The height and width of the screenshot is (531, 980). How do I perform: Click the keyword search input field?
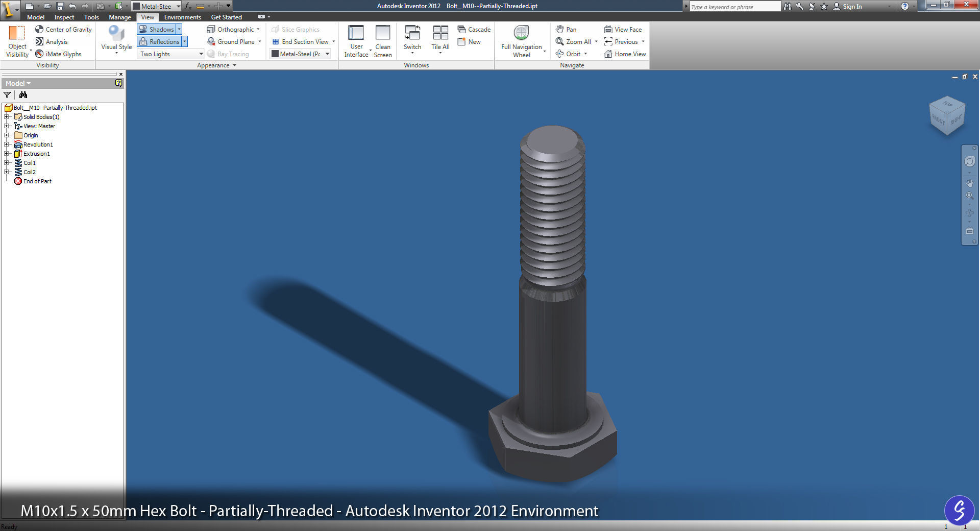(x=735, y=7)
